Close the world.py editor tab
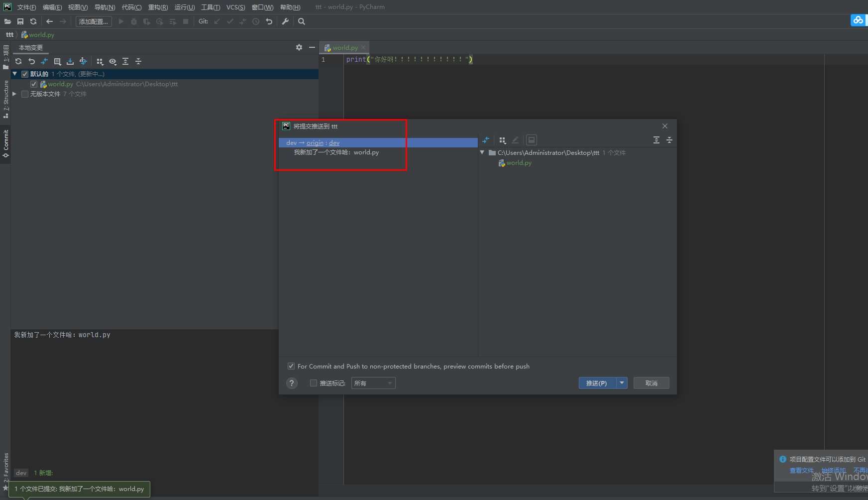The image size is (868, 500). (363, 47)
